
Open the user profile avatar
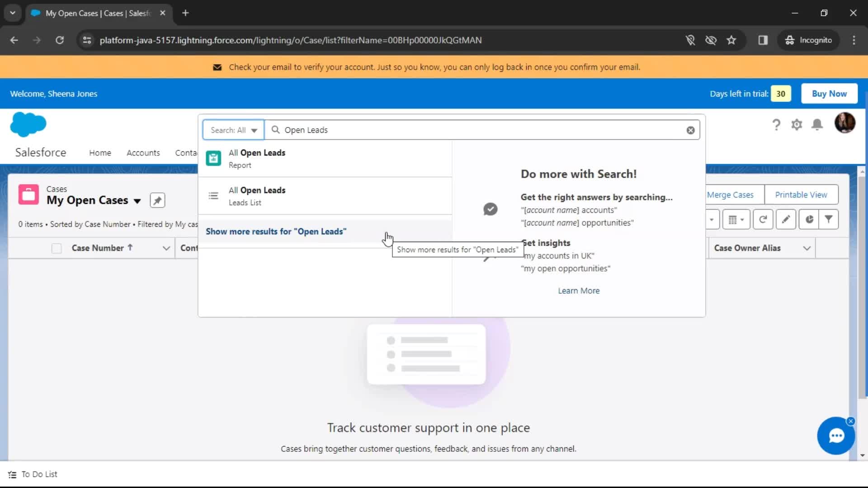click(844, 123)
